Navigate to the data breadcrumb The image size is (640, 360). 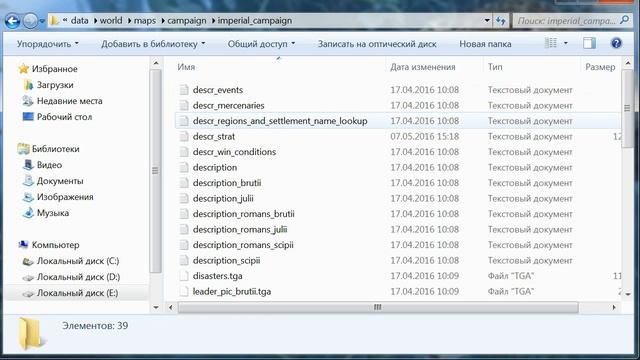click(80, 20)
